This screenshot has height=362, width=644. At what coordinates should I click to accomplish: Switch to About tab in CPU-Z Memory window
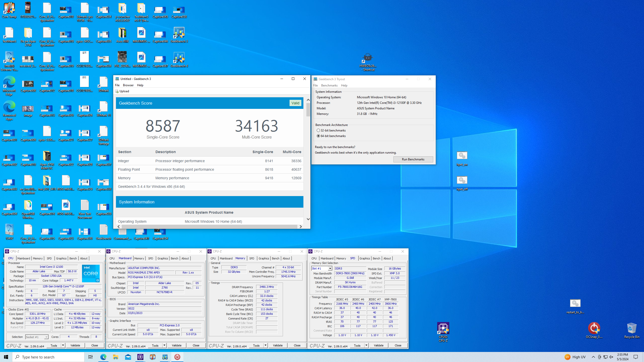pyautogui.click(x=286, y=258)
